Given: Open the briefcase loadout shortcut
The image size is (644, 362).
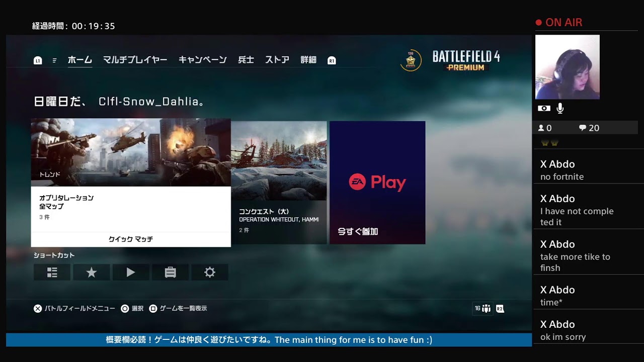Looking at the screenshot, I should [x=170, y=272].
